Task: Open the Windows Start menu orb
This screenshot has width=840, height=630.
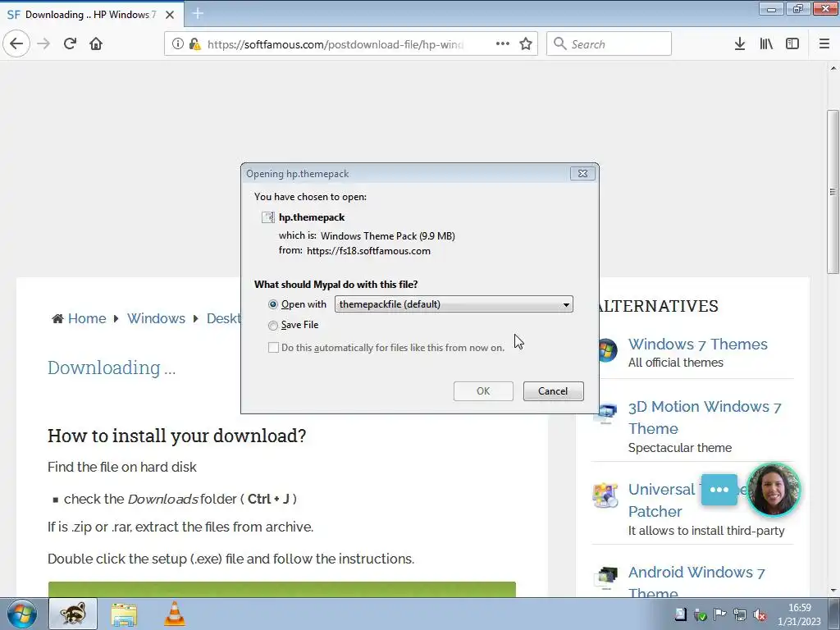Action: 22,614
